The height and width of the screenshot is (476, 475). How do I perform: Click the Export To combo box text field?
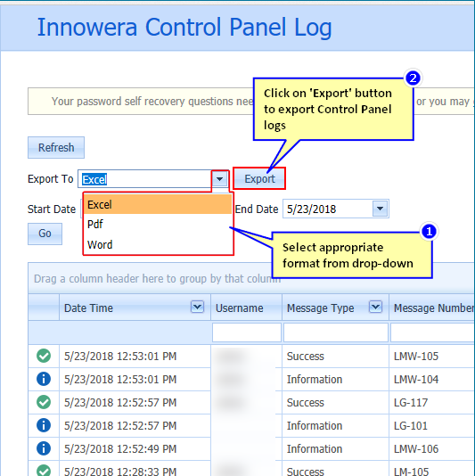(x=145, y=179)
